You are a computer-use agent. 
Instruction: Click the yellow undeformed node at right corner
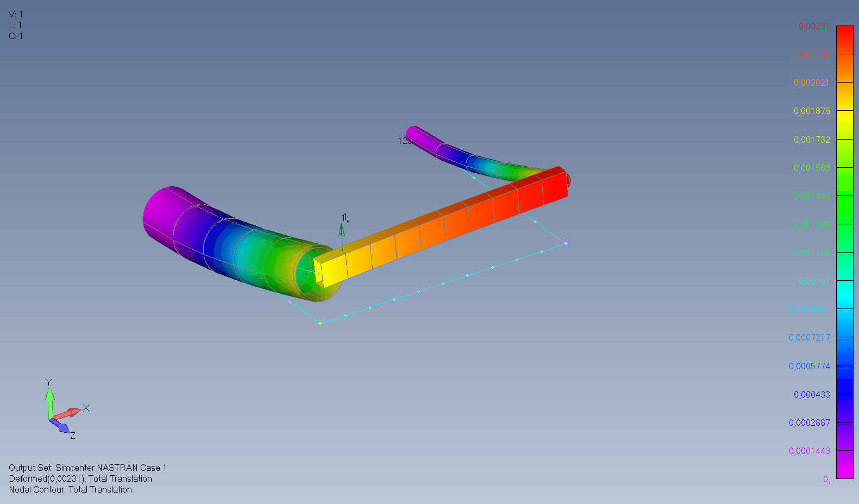point(566,243)
